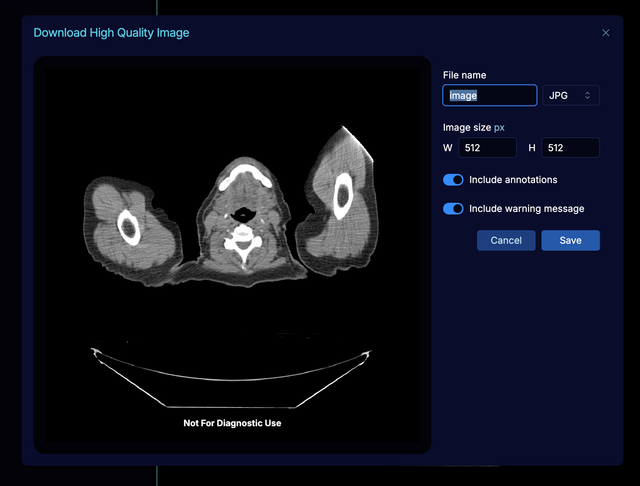Click the Include annotations label text
Viewport: 640px width, 486px height.
coord(513,180)
